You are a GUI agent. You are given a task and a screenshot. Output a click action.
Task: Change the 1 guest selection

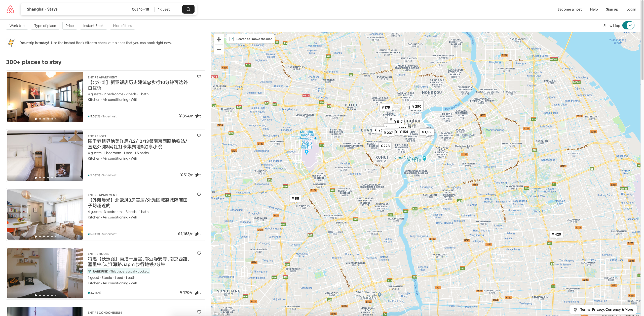point(164,9)
